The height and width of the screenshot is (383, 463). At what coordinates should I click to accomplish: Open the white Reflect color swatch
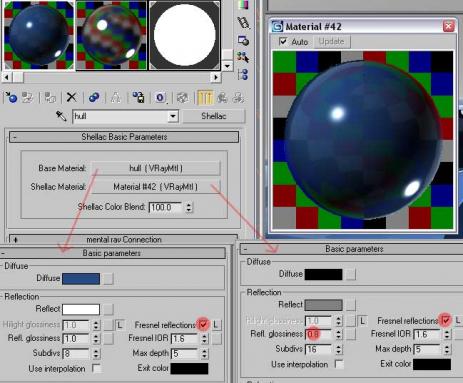coord(81,309)
